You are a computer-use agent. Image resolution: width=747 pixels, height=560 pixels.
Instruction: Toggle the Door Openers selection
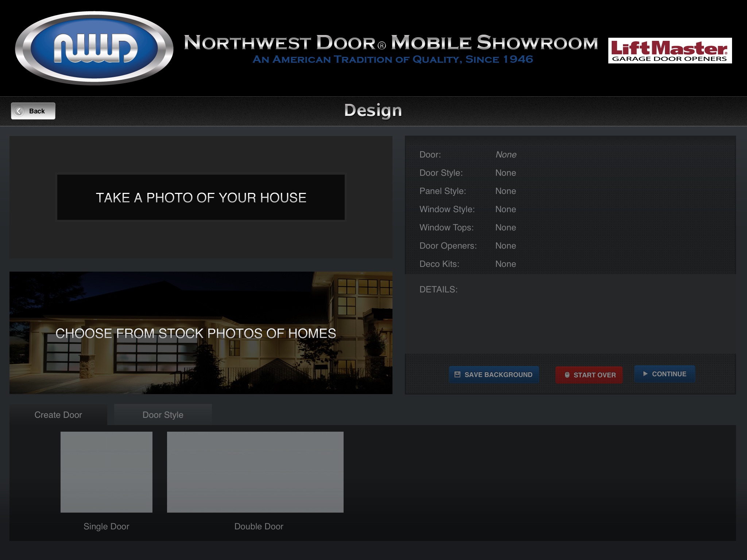(448, 246)
